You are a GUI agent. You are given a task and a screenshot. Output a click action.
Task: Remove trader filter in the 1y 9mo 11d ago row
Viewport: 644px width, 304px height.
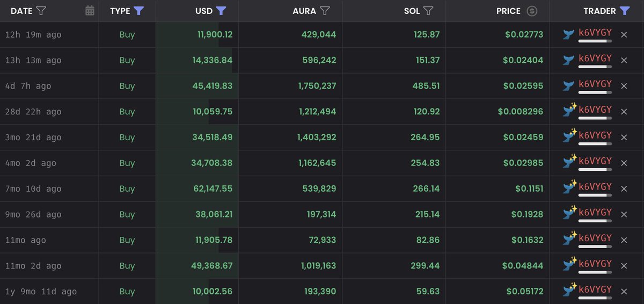pos(624,292)
